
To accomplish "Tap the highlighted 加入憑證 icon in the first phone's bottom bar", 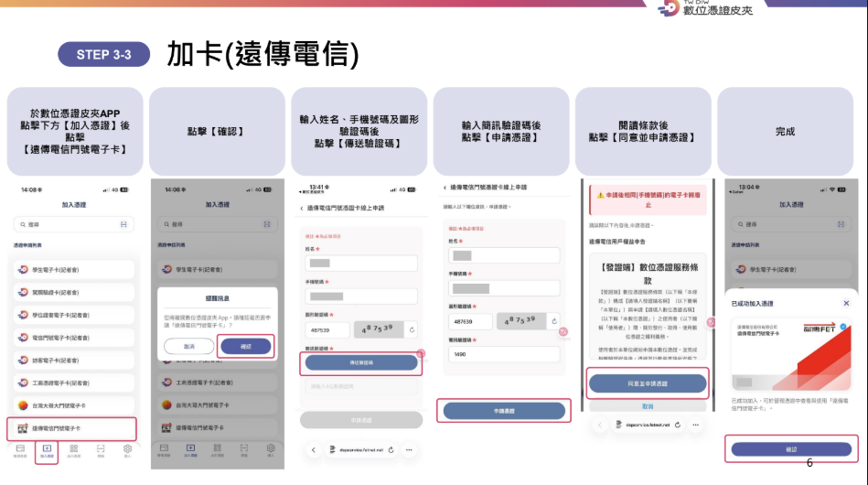I will pyautogui.click(x=47, y=450).
